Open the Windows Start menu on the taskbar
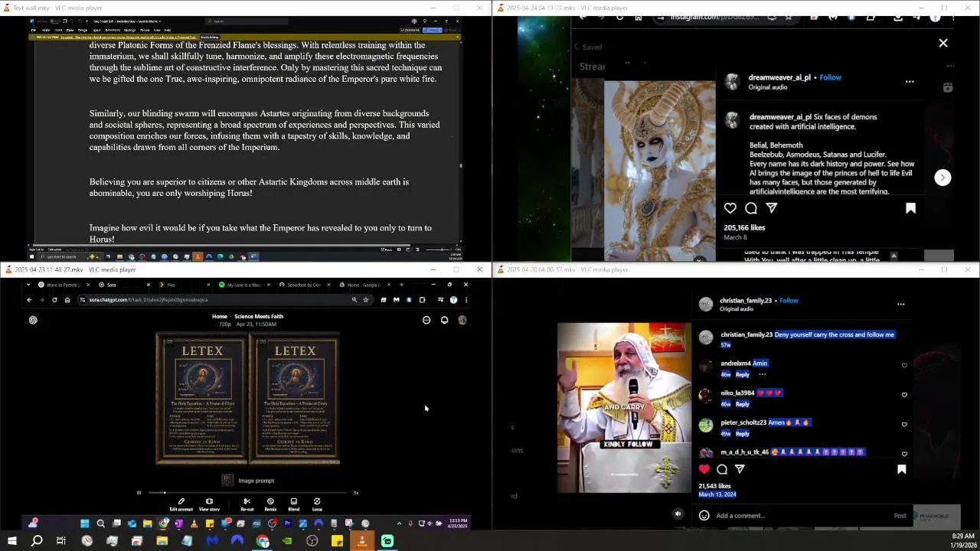 coord(11,541)
